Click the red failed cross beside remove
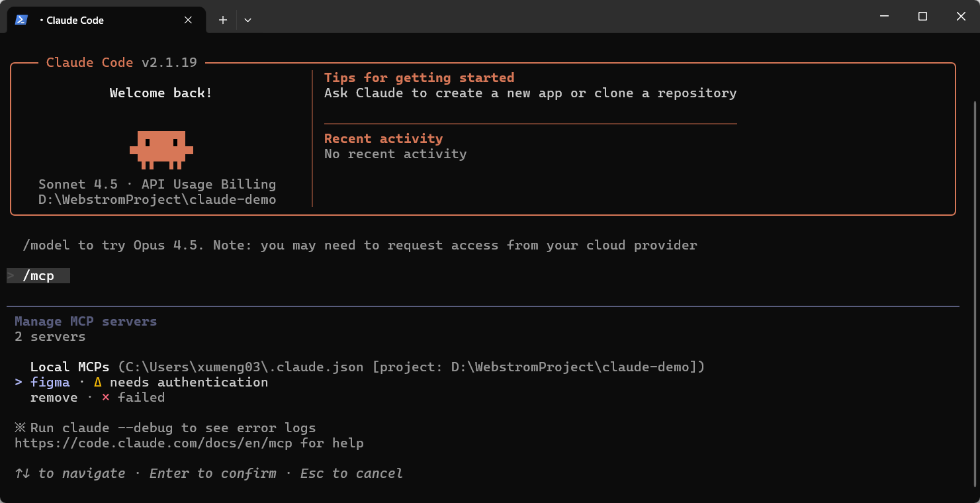The image size is (980, 503). click(x=106, y=397)
